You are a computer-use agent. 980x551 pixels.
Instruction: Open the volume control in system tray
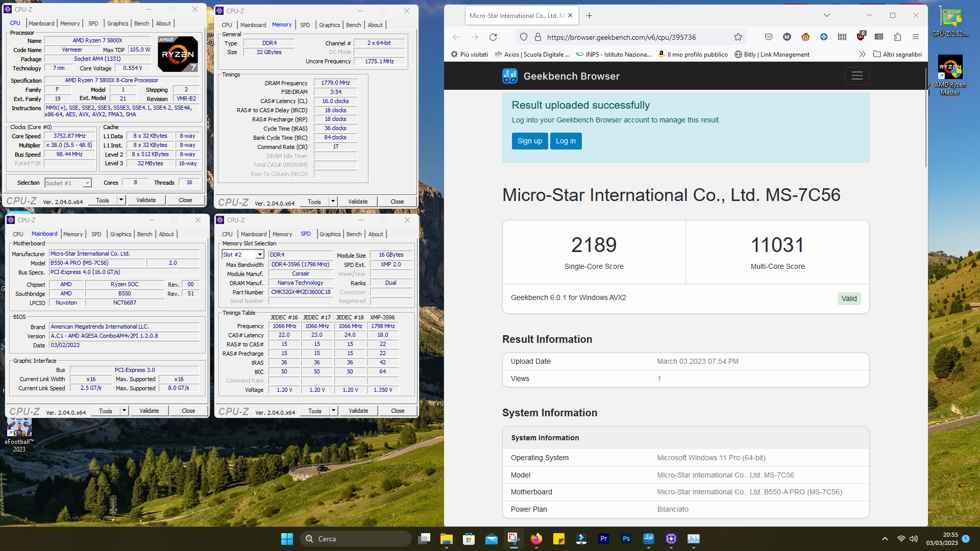[914, 539]
